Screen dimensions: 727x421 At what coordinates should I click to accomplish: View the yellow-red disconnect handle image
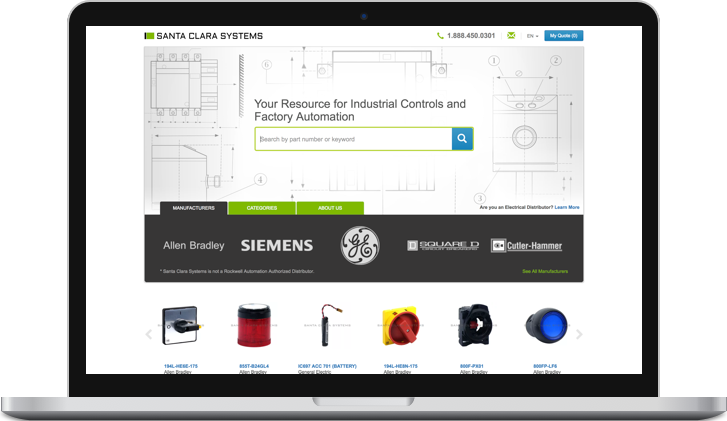pos(401,327)
